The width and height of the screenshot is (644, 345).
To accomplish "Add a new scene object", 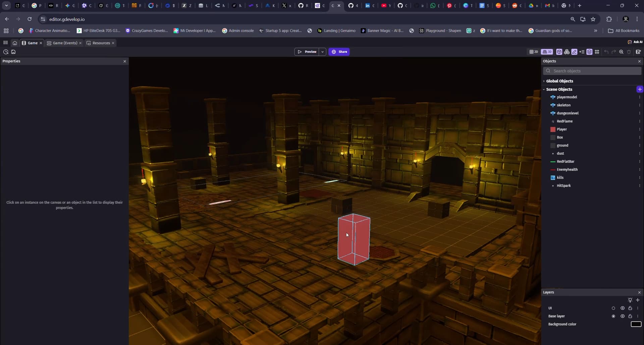I will [x=640, y=89].
